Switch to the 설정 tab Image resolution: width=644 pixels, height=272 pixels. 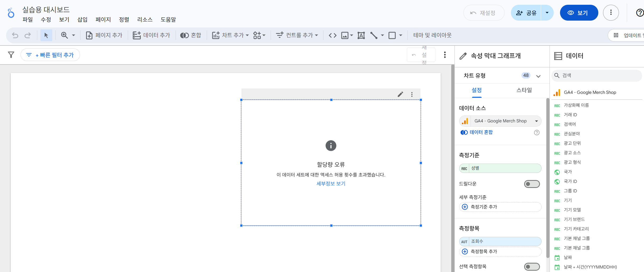(x=477, y=90)
